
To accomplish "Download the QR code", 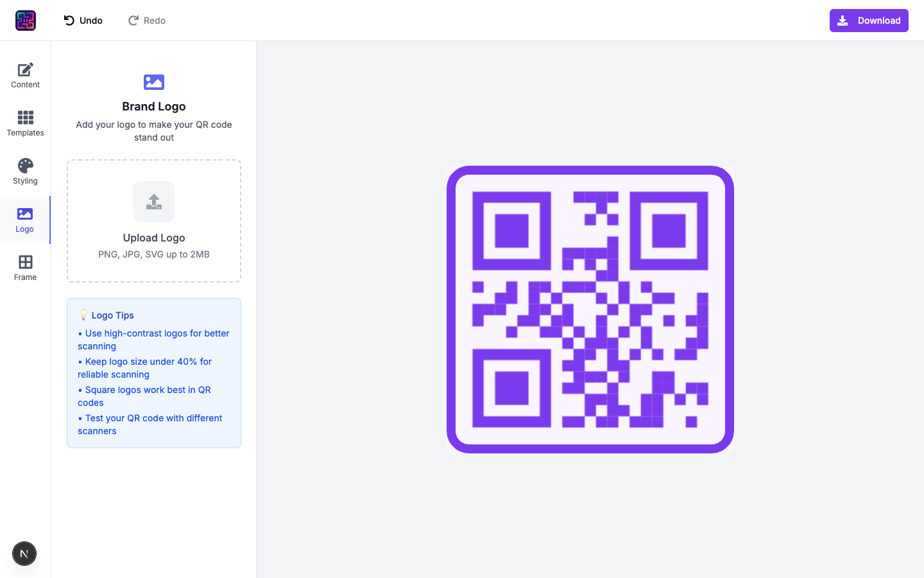I will pyautogui.click(x=868, y=21).
